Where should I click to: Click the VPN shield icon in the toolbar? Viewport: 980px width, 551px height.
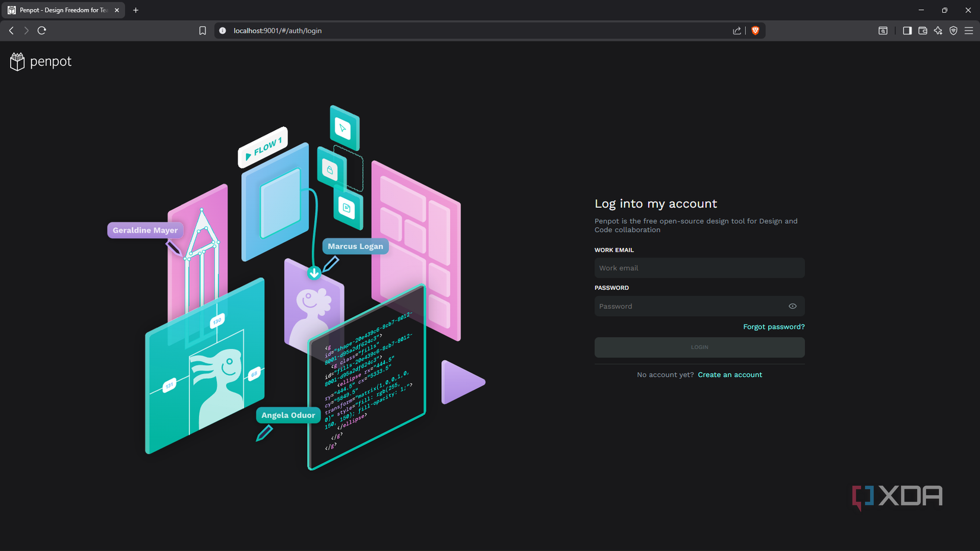point(953,30)
